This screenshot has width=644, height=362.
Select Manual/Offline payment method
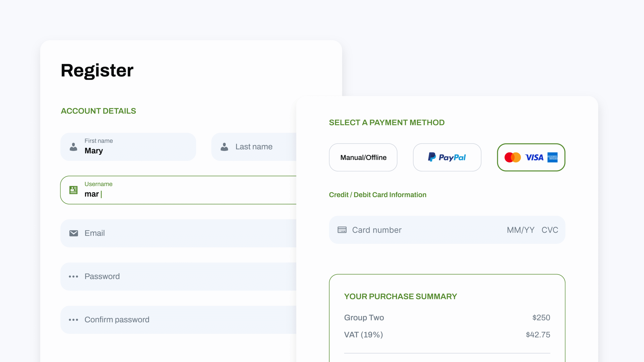[x=363, y=157]
